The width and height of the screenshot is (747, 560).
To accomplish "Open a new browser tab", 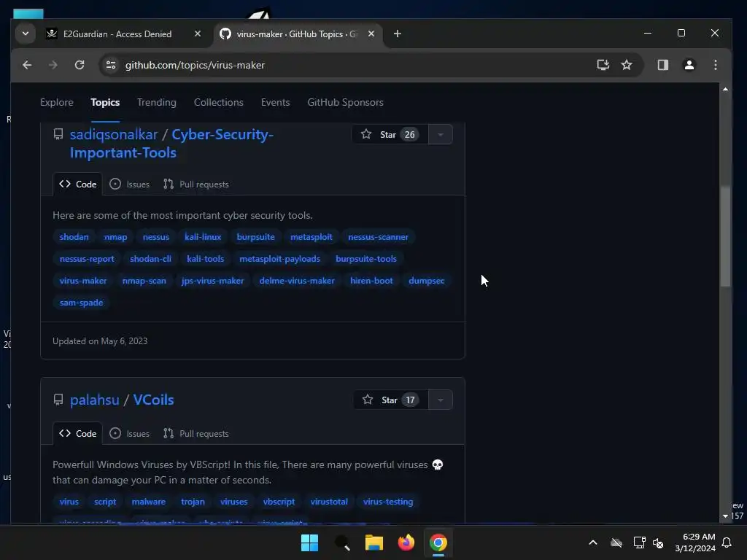I will 398,34.
